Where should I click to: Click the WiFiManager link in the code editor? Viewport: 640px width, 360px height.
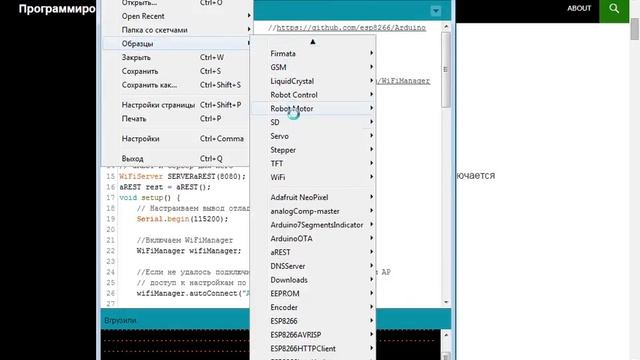tap(402, 81)
